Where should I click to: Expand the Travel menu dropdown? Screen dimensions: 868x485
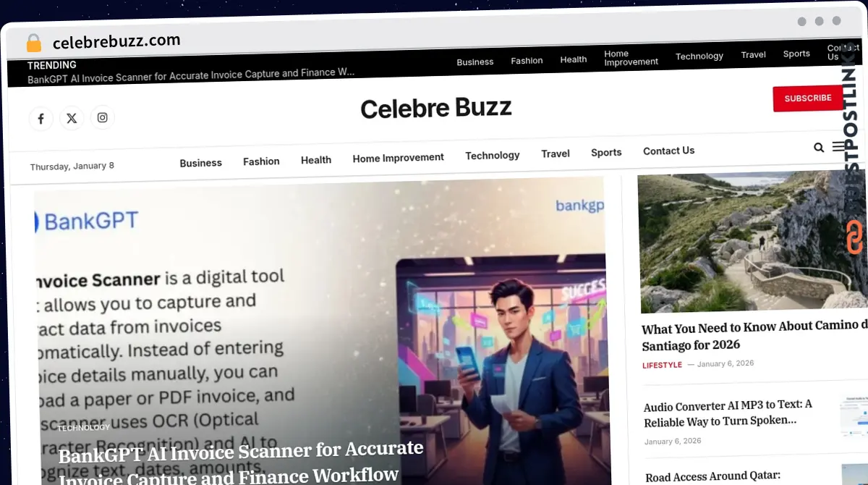point(556,153)
